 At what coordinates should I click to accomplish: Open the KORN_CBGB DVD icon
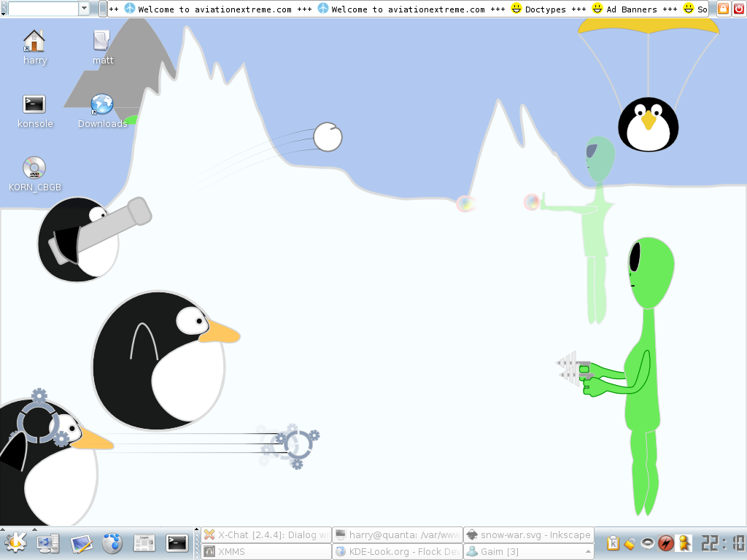point(35,174)
